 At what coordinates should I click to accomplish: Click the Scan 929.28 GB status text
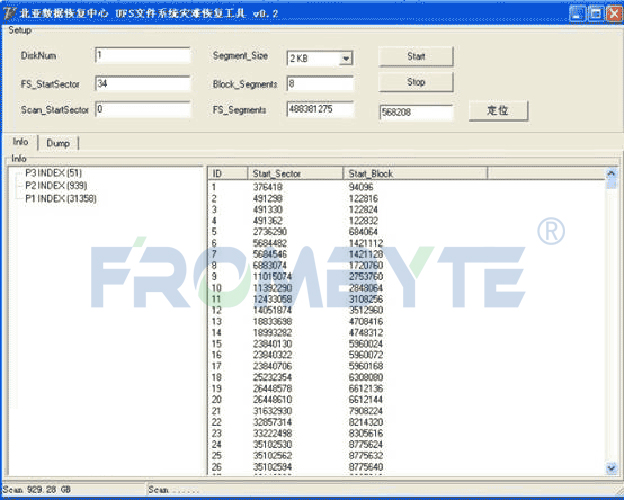(x=37, y=489)
